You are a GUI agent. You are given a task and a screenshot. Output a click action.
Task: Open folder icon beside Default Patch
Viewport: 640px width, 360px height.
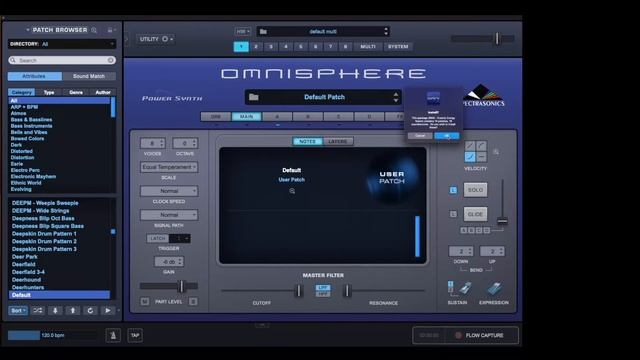254,97
